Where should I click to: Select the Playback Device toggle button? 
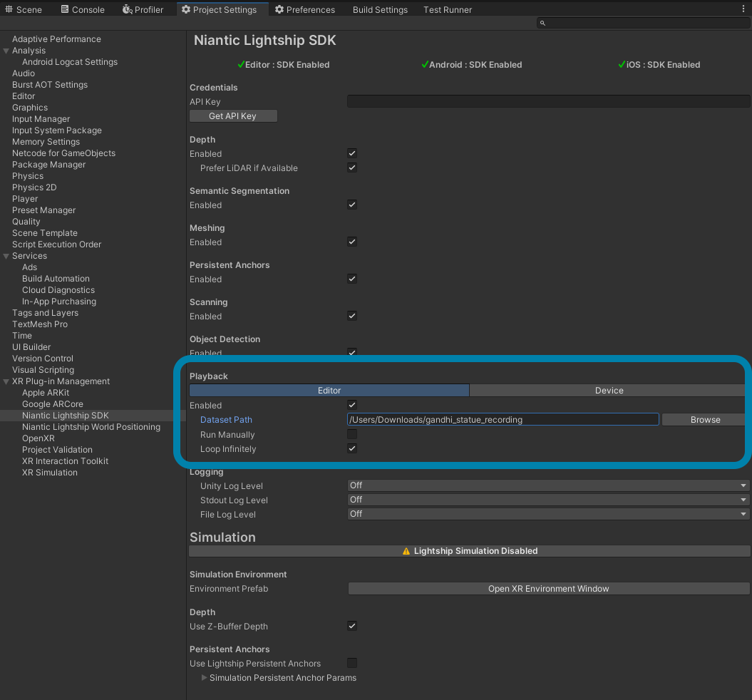point(609,390)
